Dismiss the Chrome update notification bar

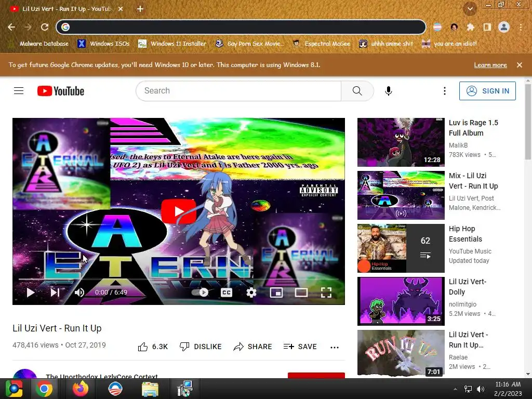click(519, 65)
